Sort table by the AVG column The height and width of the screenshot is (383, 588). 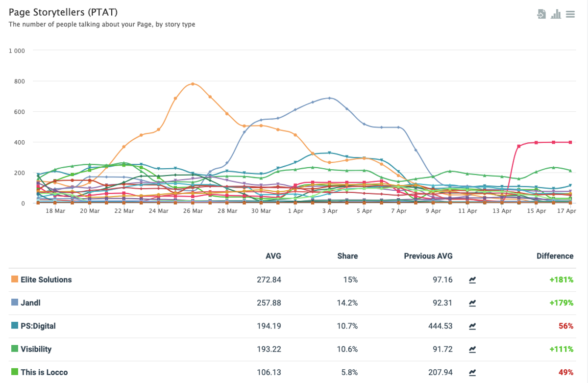coord(273,256)
